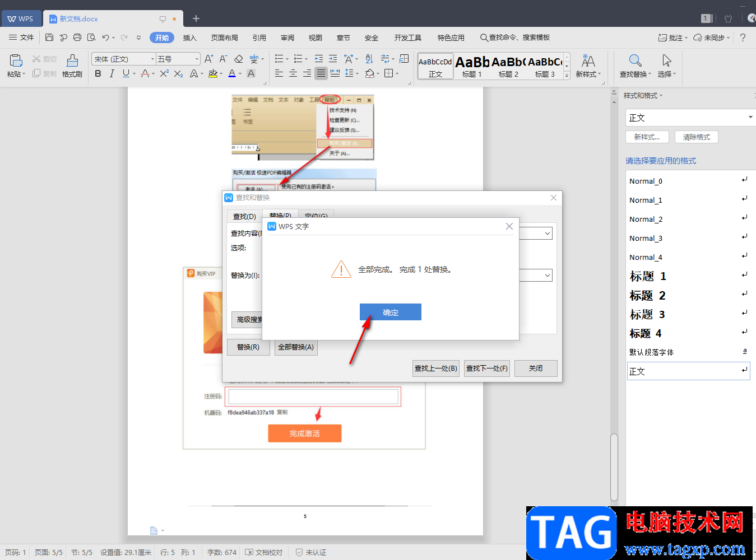Click the Save icon in quick toolbar
The height and width of the screenshot is (560, 756).
point(49,38)
